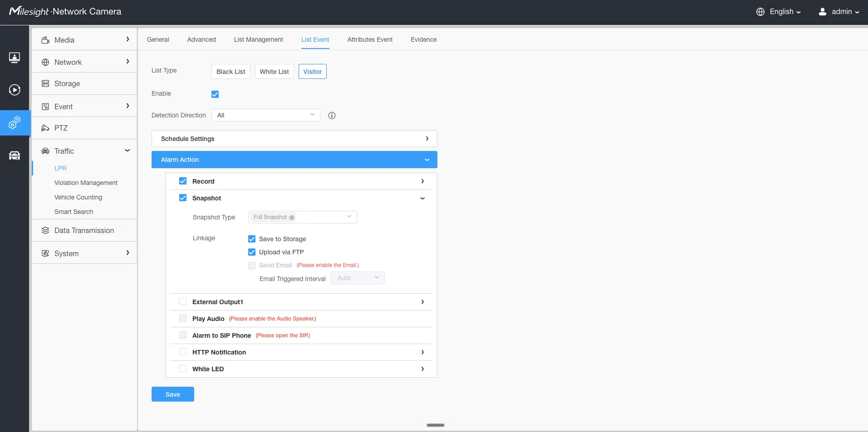Expand the White LED chevron
868x432 pixels.
tap(422, 369)
